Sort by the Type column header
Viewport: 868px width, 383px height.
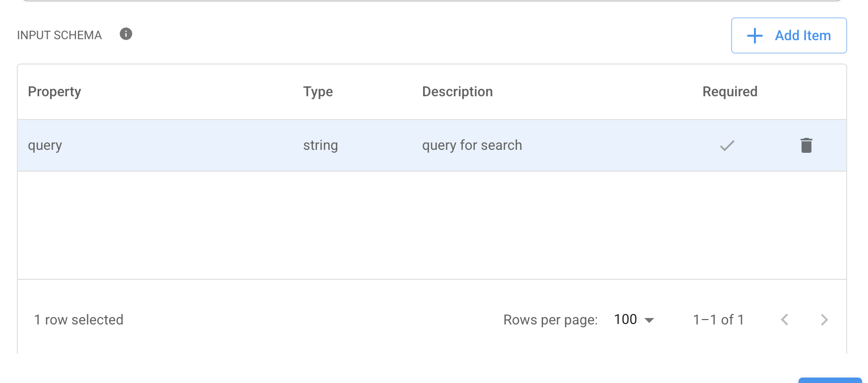[318, 92]
